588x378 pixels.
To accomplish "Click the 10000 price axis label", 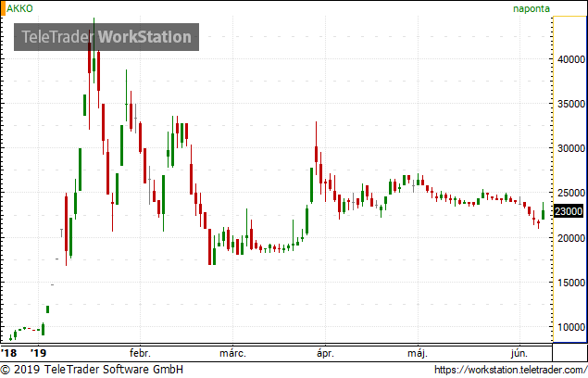I will 571,327.
